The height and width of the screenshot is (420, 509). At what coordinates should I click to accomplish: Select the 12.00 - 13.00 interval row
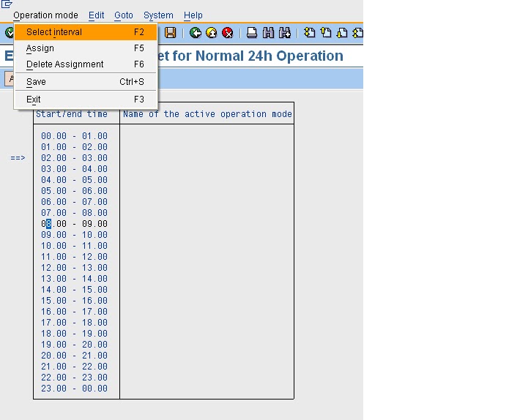[x=75, y=268]
